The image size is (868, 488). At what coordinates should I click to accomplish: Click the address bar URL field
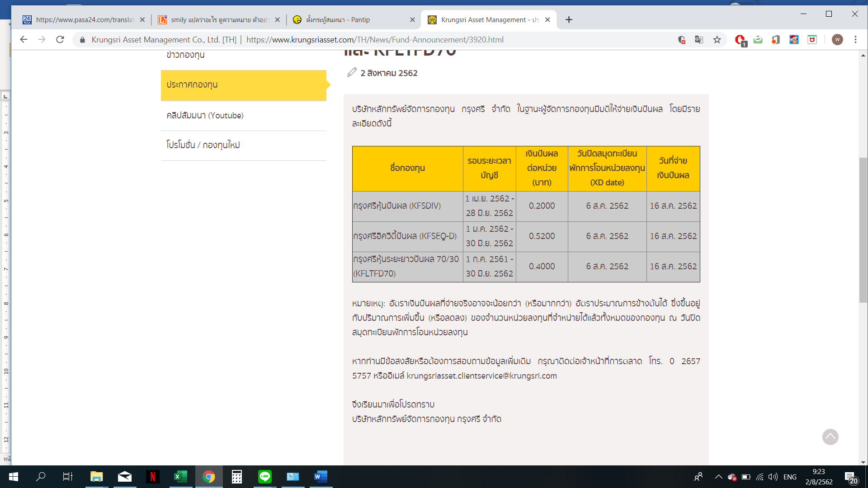tap(375, 40)
